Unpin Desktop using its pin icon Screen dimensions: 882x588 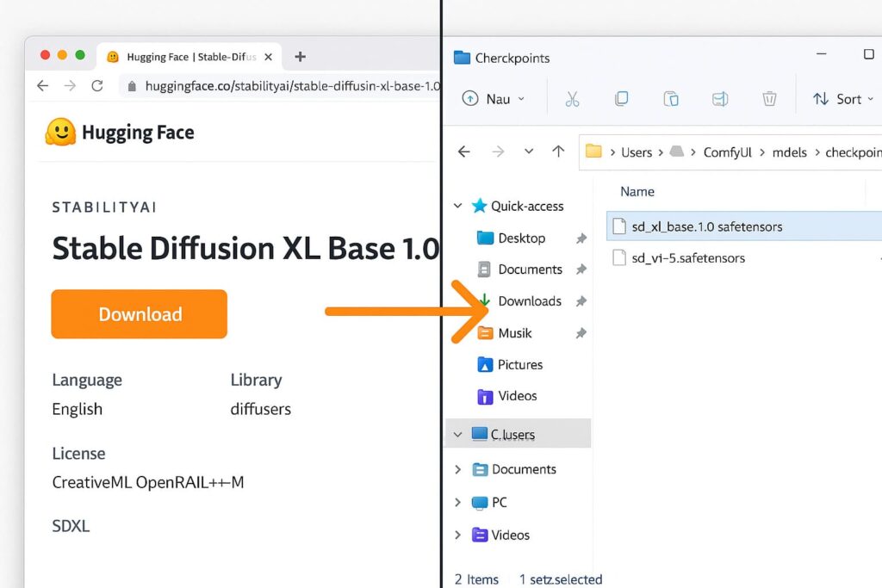pyautogui.click(x=581, y=238)
